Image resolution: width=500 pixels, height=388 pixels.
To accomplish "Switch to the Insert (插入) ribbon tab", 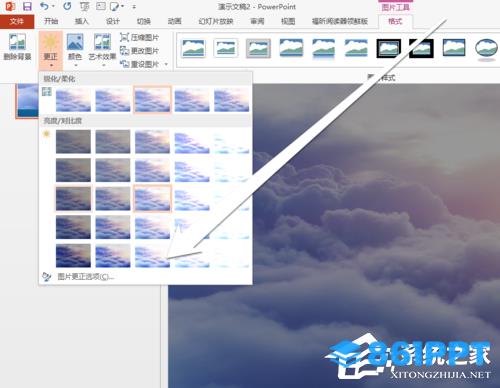I will (x=82, y=21).
